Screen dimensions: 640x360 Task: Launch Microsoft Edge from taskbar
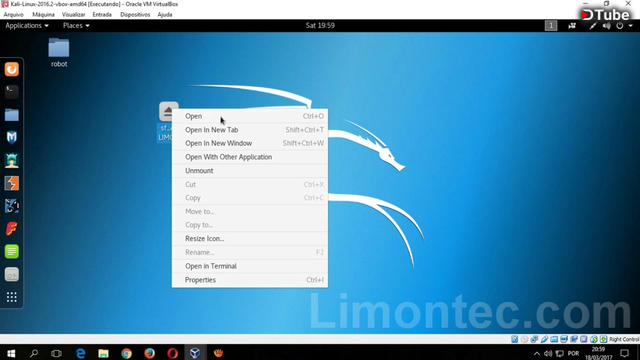pos(80,353)
